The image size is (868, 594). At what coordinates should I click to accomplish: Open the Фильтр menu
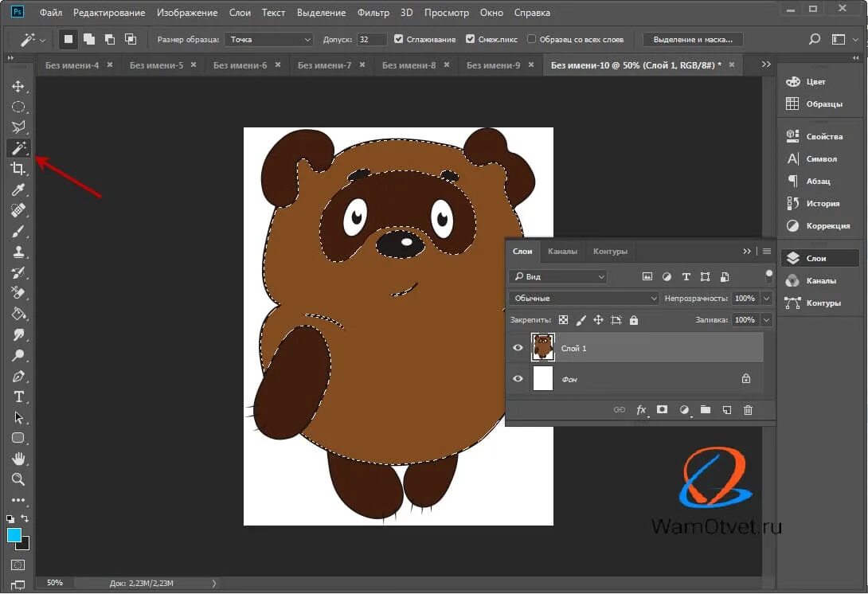click(x=373, y=13)
